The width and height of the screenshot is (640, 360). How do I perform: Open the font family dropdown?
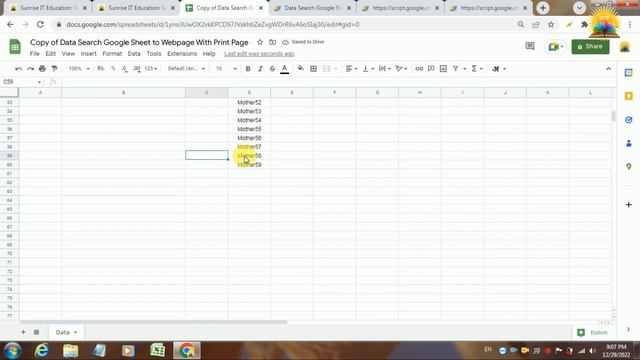tap(186, 69)
